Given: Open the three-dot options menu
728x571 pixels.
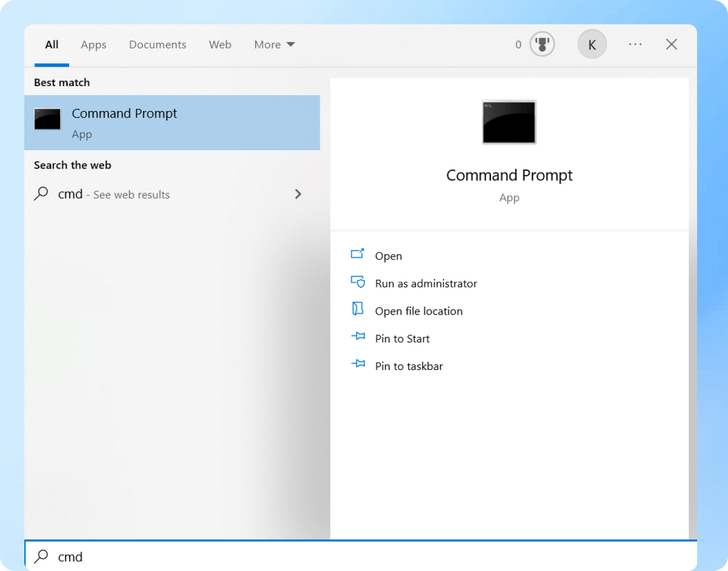Looking at the screenshot, I should pyautogui.click(x=635, y=44).
